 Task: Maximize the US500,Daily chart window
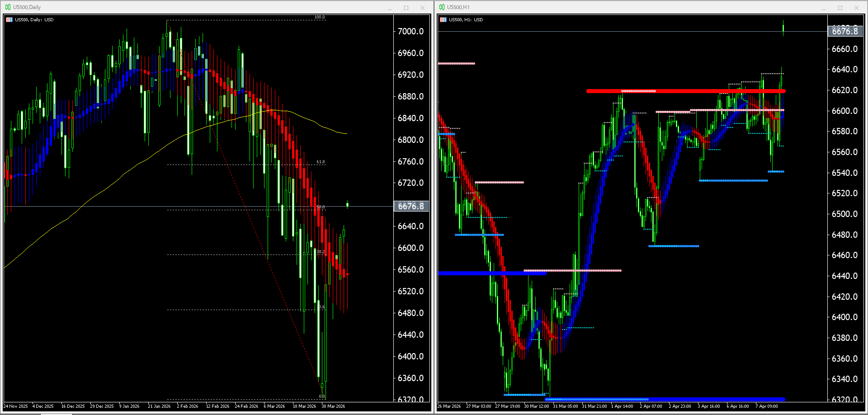(x=406, y=8)
